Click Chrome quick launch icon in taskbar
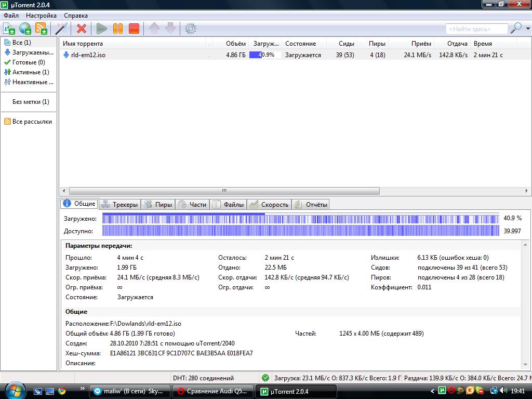 point(62,391)
